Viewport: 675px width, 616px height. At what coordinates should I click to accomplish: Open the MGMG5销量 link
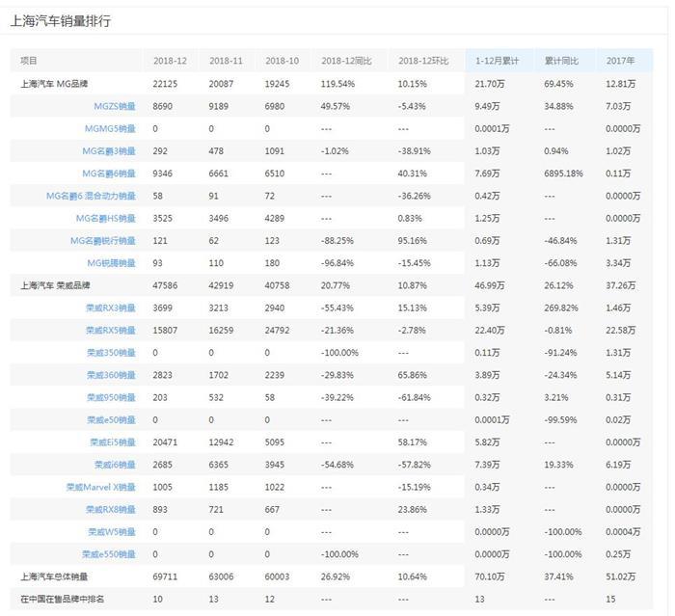click(110, 129)
